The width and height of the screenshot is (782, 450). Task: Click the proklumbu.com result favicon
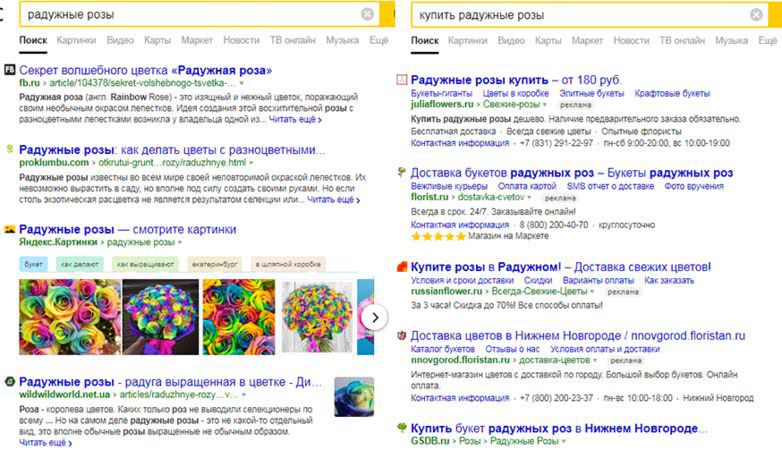[x=10, y=149]
